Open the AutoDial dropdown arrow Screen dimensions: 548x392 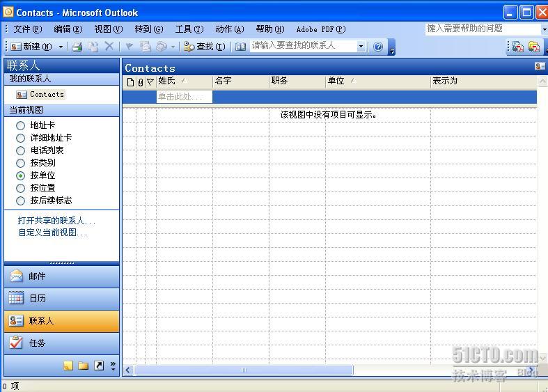click(x=173, y=47)
